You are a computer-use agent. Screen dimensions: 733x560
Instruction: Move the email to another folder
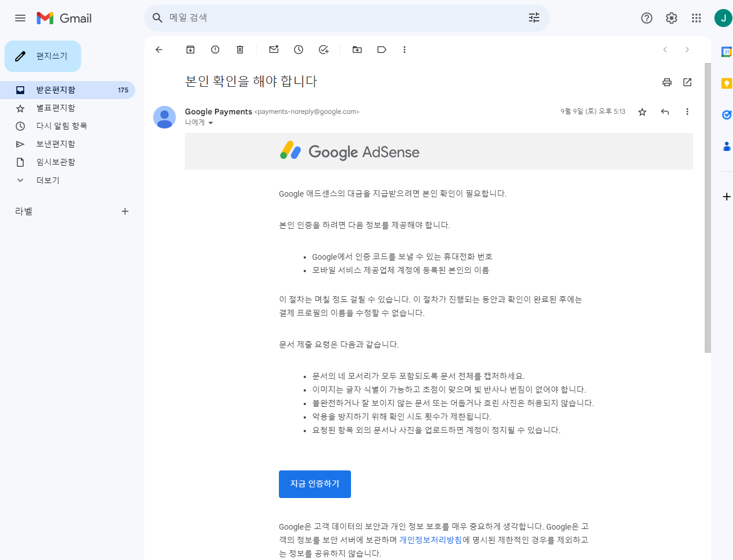point(357,50)
